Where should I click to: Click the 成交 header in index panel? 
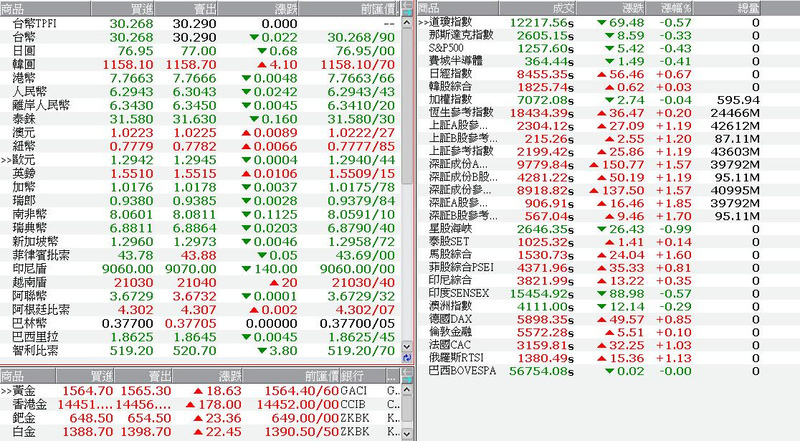[x=537, y=8]
